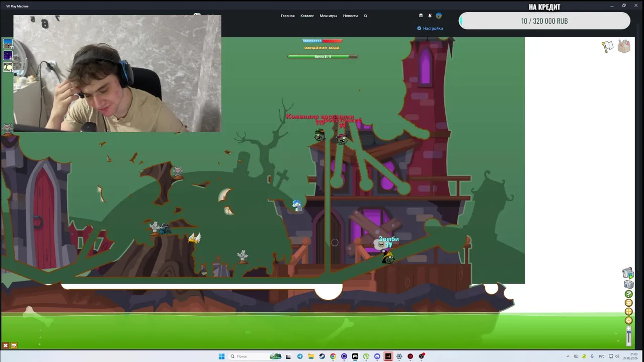Click the РУС language indicator
The image size is (644, 362).
[x=602, y=356]
